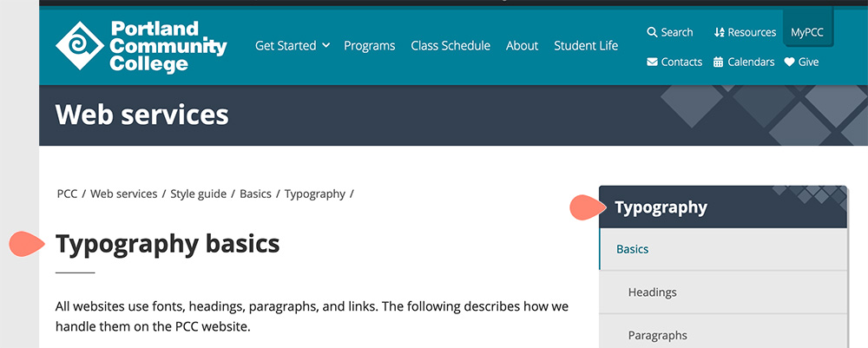Expand the Get Started dropdown chevron

click(x=326, y=45)
